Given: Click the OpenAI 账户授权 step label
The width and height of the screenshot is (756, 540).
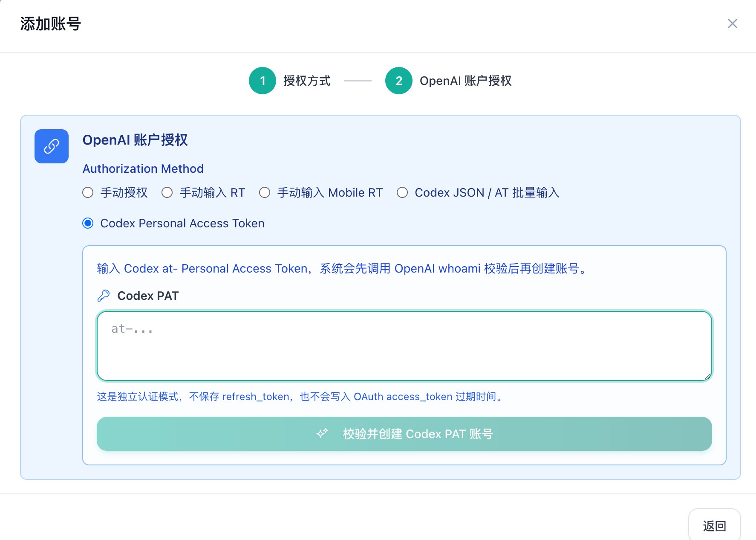Looking at the screenshot, I should [466, 81].
